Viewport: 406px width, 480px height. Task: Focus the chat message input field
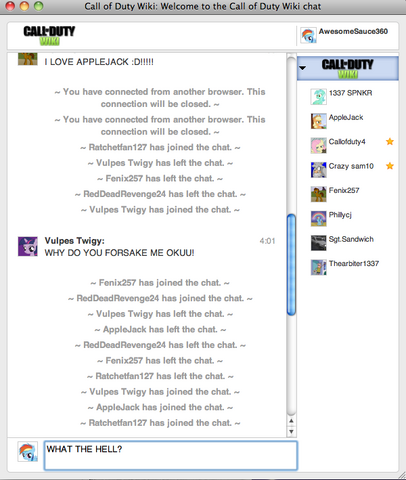tap(171, 456)
